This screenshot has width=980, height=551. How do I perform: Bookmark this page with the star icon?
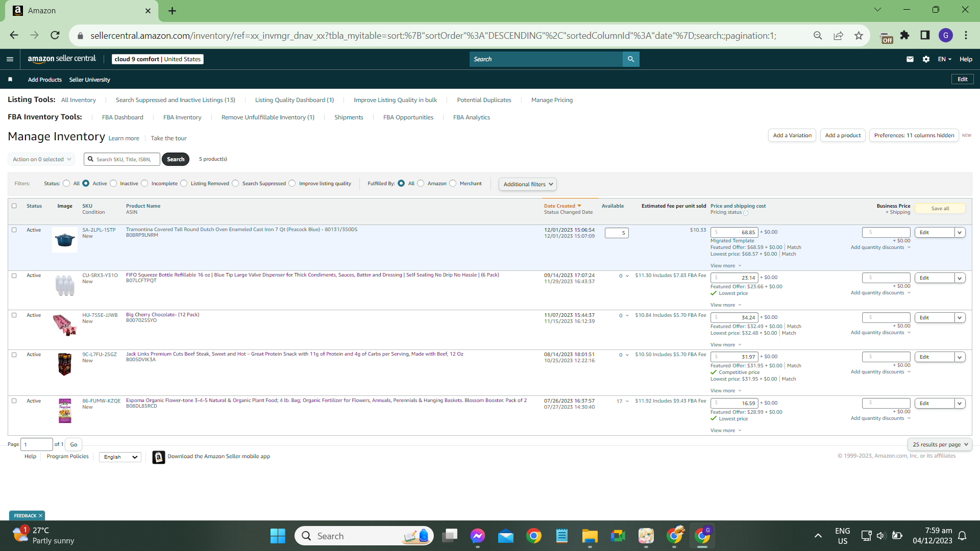point(859,35)
